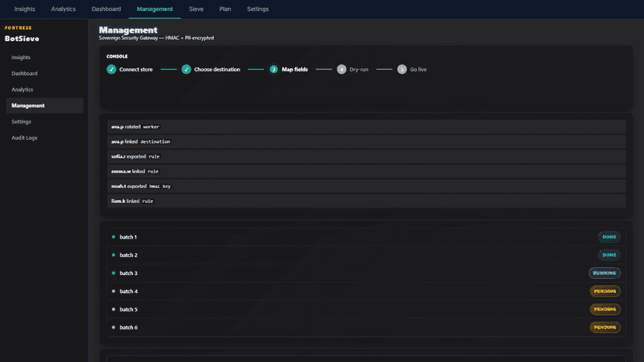This screenshot has width=644, height=362.
Task: Click the RUNNING badge for batch 3
Action: pos(604,273)
